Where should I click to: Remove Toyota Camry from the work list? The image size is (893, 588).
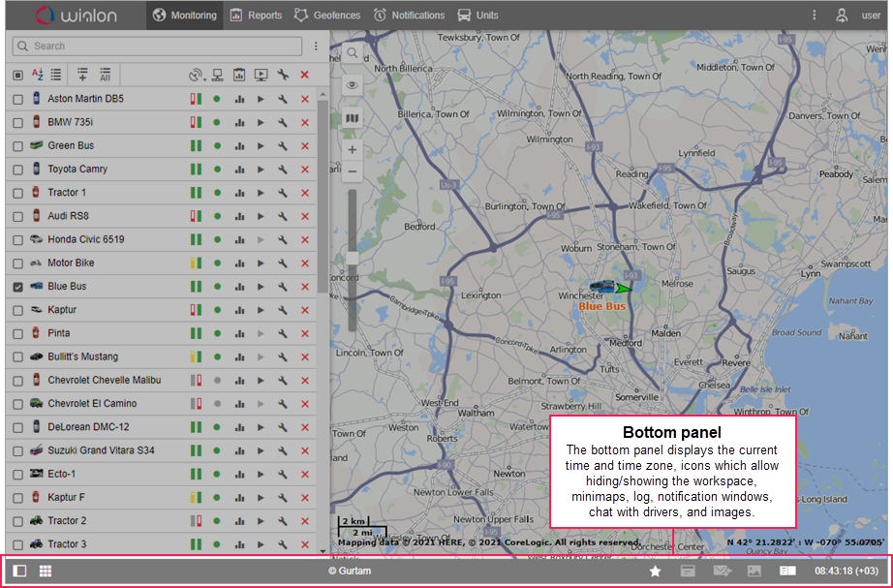pos(305,170)
